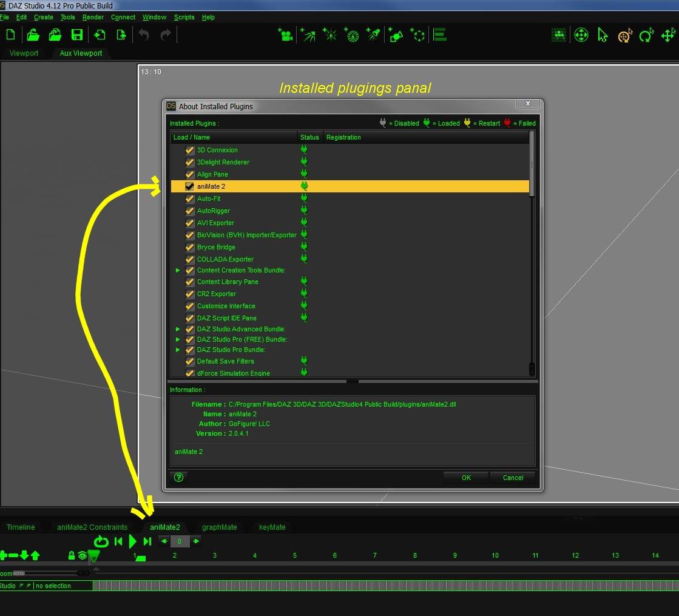The width and height of the screenshot is (679, 616).
Task: Click the Save disk icon
Action: [x=77, y=35]
